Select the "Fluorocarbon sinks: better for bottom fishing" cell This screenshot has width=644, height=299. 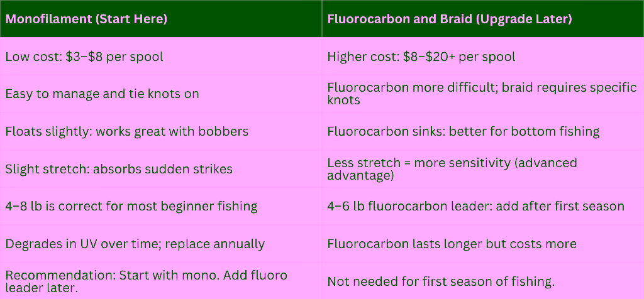point(464,132)
